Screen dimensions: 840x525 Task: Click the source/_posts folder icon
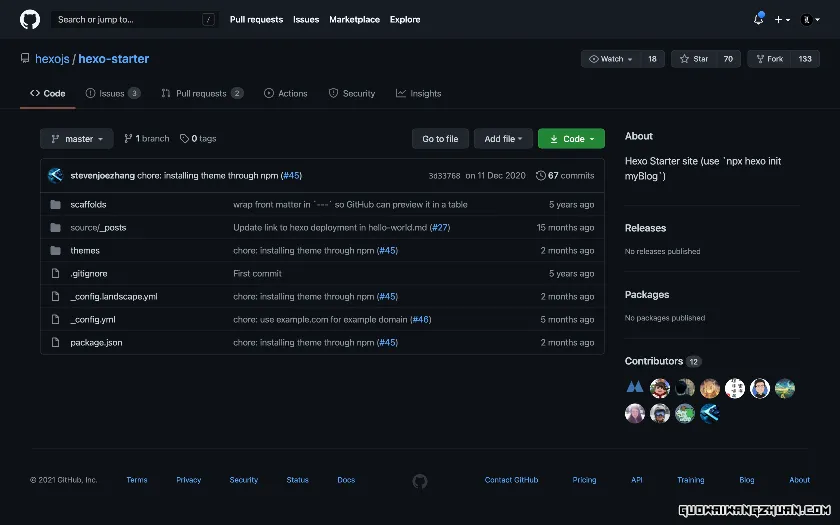pyautogui.click(x=55, y=228)
